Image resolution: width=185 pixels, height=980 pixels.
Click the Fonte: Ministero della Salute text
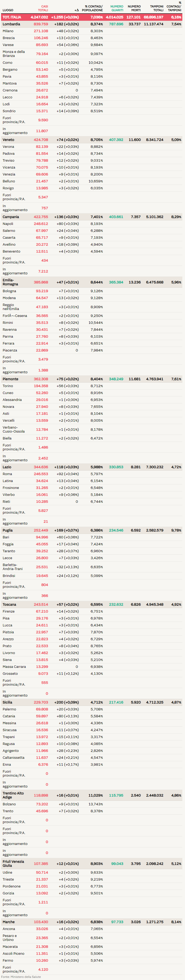[x=21, y=977]
